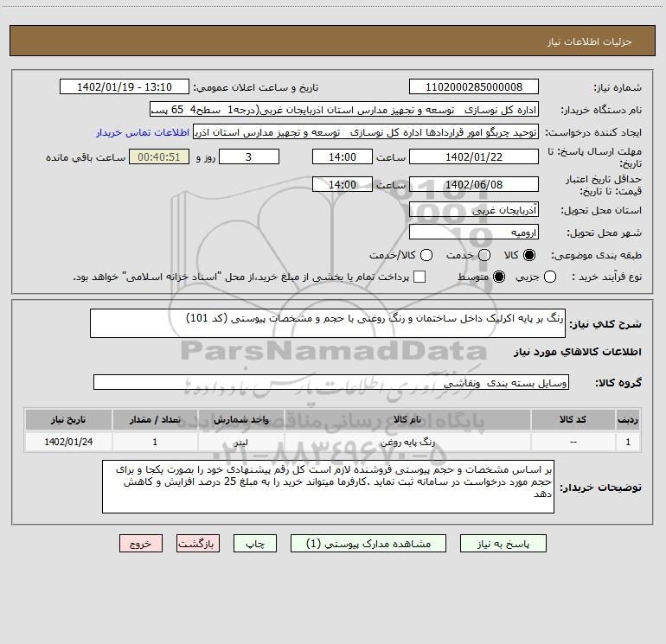
Task: Select the خدمت radio button
Action: click(484, 255)
